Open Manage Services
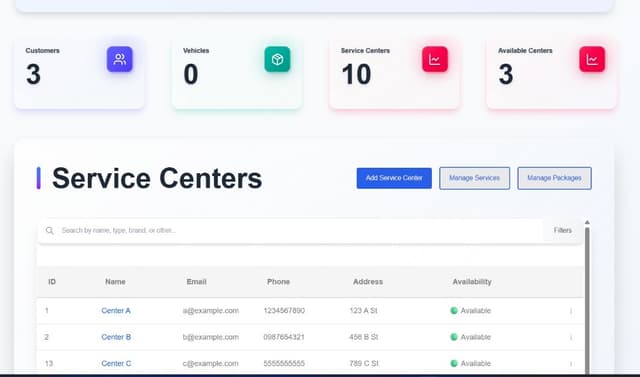The width and height of the screenshot is (640, 377). pos(474,178)
